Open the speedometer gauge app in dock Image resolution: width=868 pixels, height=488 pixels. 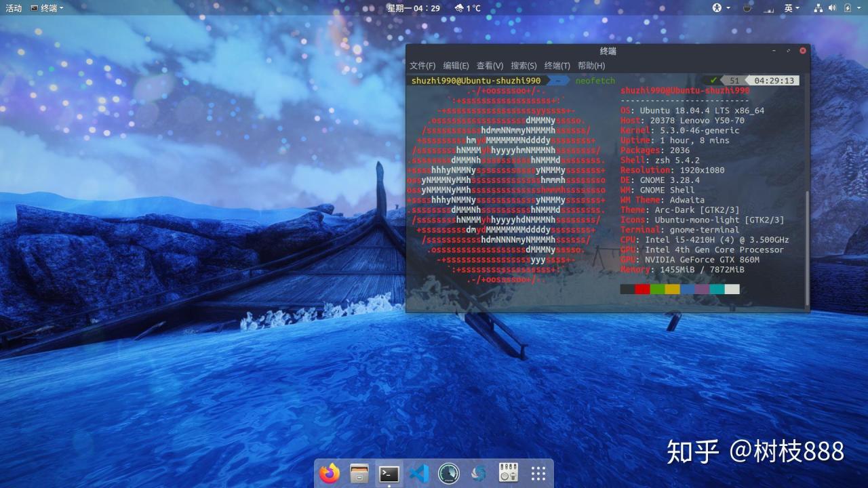click(449, 473)
